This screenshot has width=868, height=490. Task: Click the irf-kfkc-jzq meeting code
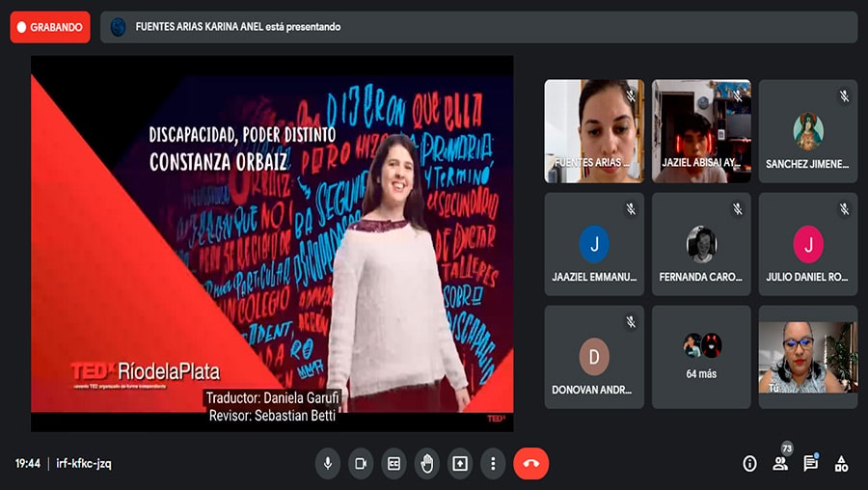click(85, 464)
